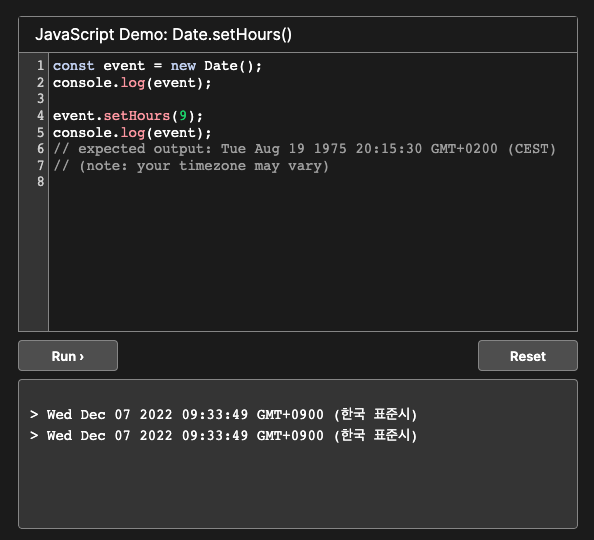Click the number 9 in setHours call
The width and height of the screenshot is (594, 540).
coord(183,116)
